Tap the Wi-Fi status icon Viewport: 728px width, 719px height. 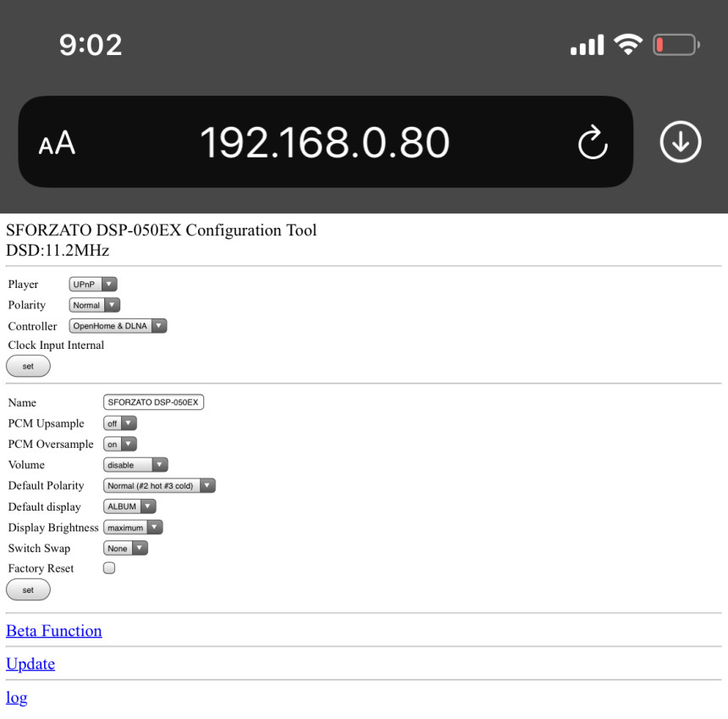(628, 45)
